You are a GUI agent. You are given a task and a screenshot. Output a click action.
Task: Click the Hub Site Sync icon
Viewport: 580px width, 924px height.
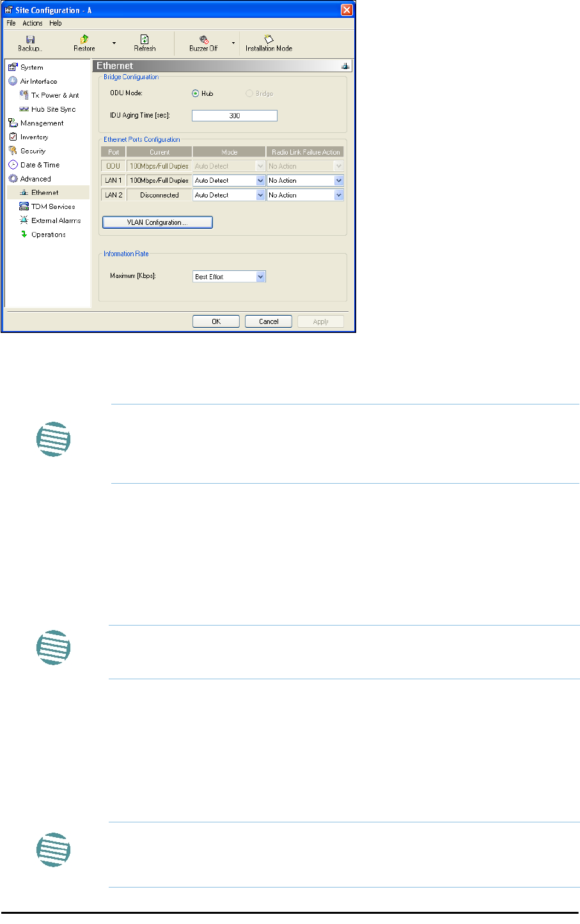(x=24, y=109)
